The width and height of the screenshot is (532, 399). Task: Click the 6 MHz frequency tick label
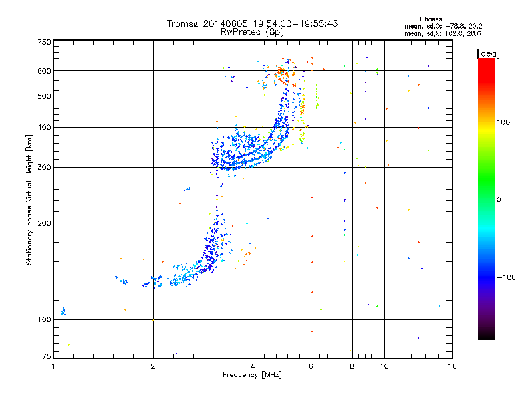(311, 366)
